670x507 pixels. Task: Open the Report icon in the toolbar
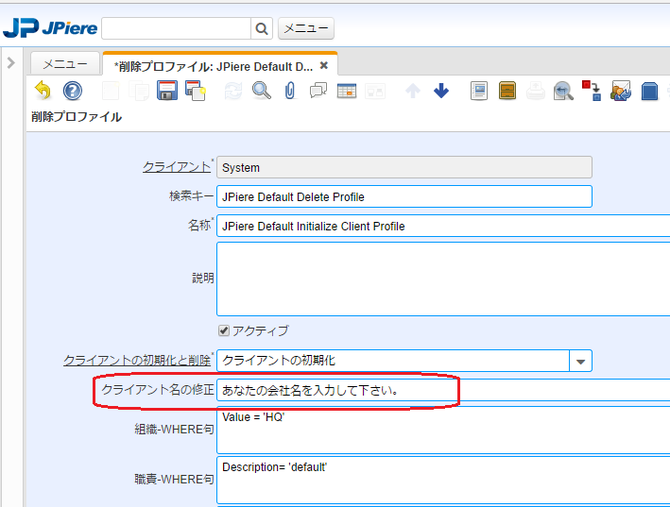click(479, 91)
